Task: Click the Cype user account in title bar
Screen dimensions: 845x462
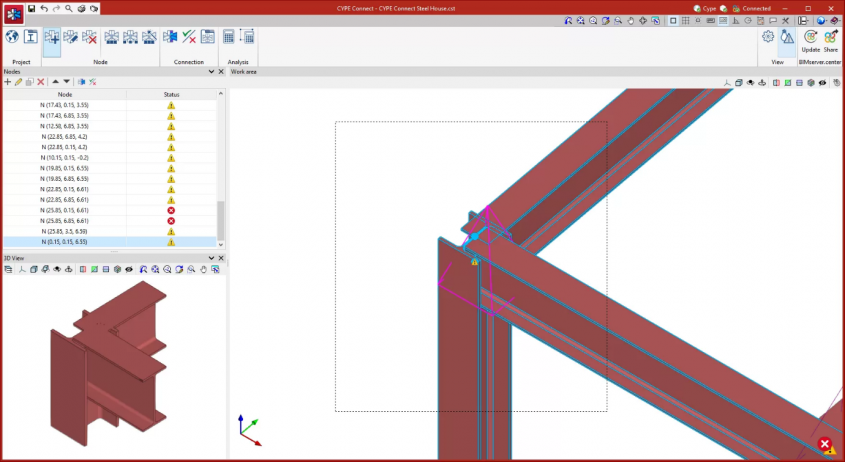Action: tap(705, 9)
